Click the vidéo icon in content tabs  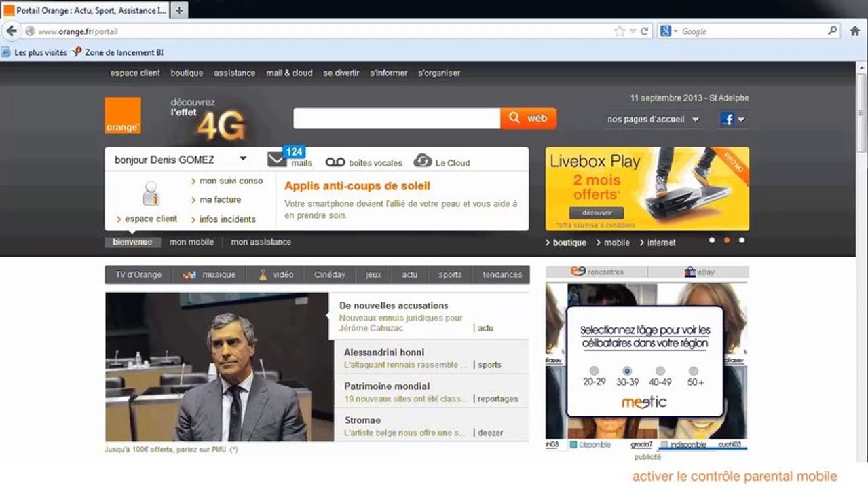(263, 275)
